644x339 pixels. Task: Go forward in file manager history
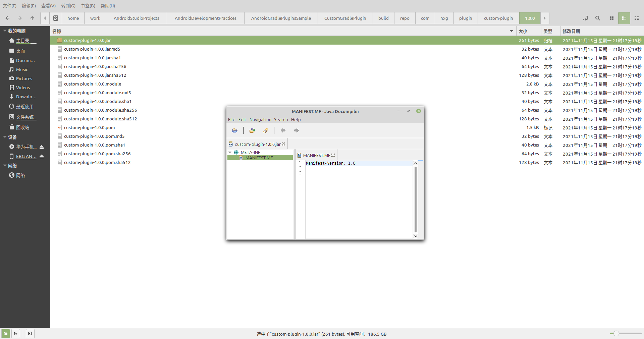tap(20, 18)
